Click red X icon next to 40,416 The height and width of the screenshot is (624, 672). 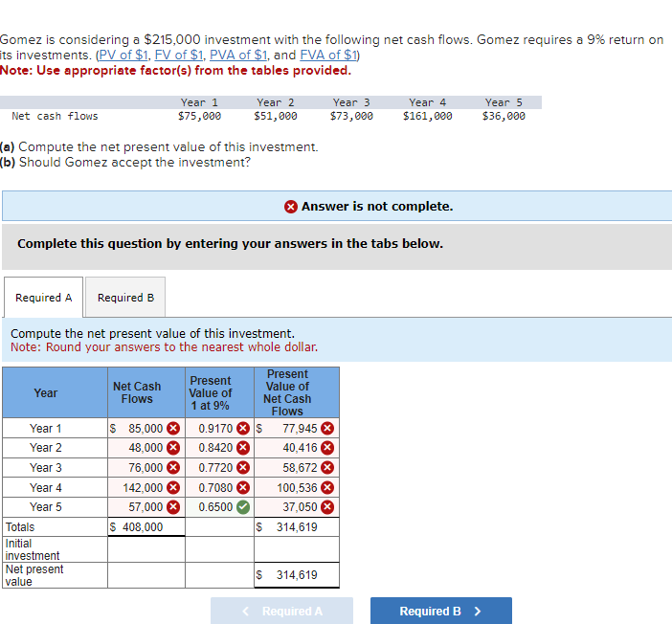tap(327, 448)
